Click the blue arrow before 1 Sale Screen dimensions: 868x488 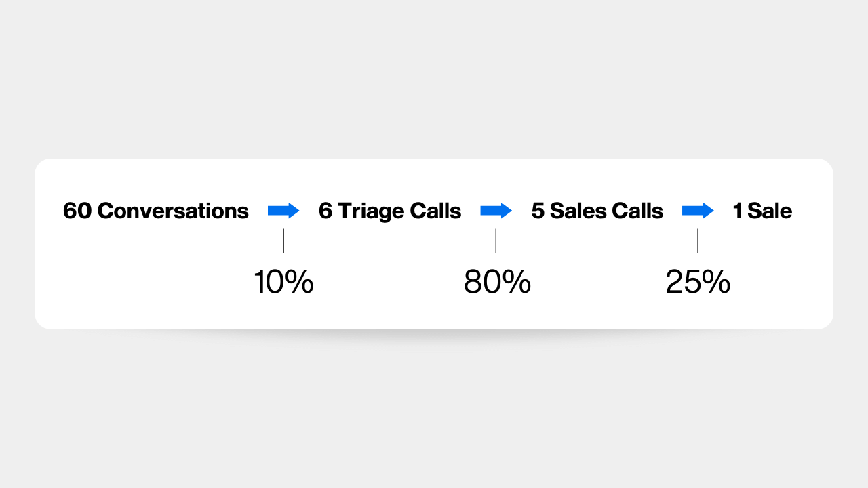pyautogui.click(x=698, y=211)
